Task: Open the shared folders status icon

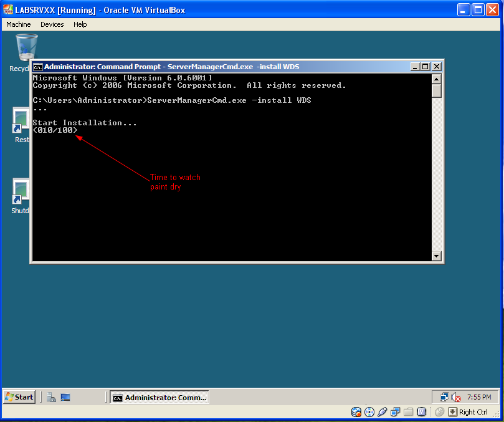Action: pos(409,412)
